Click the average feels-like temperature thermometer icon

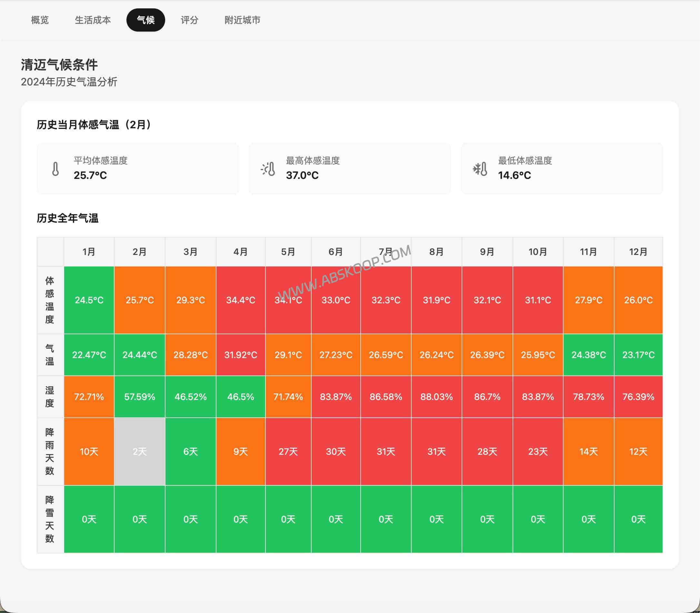pyautogui.click(x=56, y=169)
